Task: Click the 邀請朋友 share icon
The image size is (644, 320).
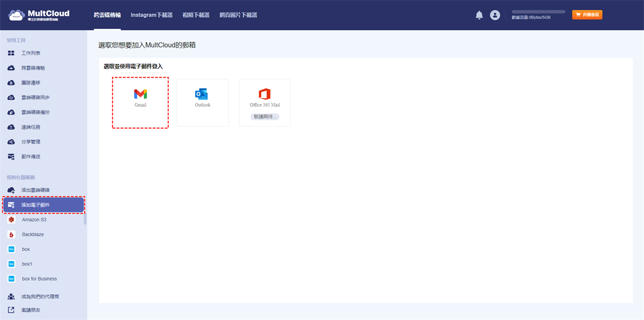Action: click(x=11, y=310)
